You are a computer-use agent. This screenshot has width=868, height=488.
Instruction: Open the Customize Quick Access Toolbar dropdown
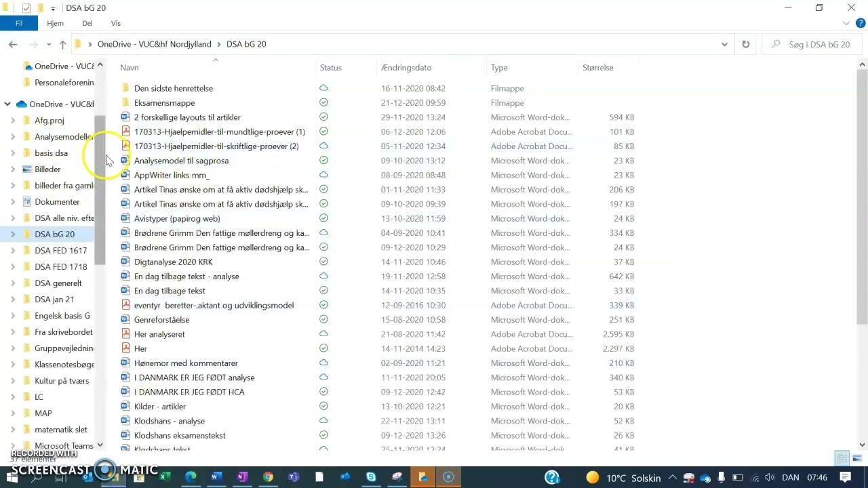pyautogui.click(x=53, y=9)
